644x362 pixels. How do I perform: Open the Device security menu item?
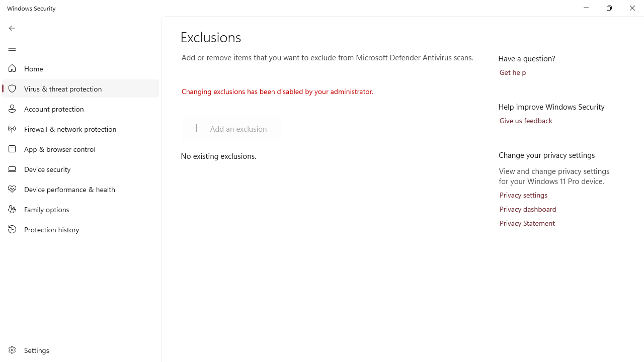(80, 169)
